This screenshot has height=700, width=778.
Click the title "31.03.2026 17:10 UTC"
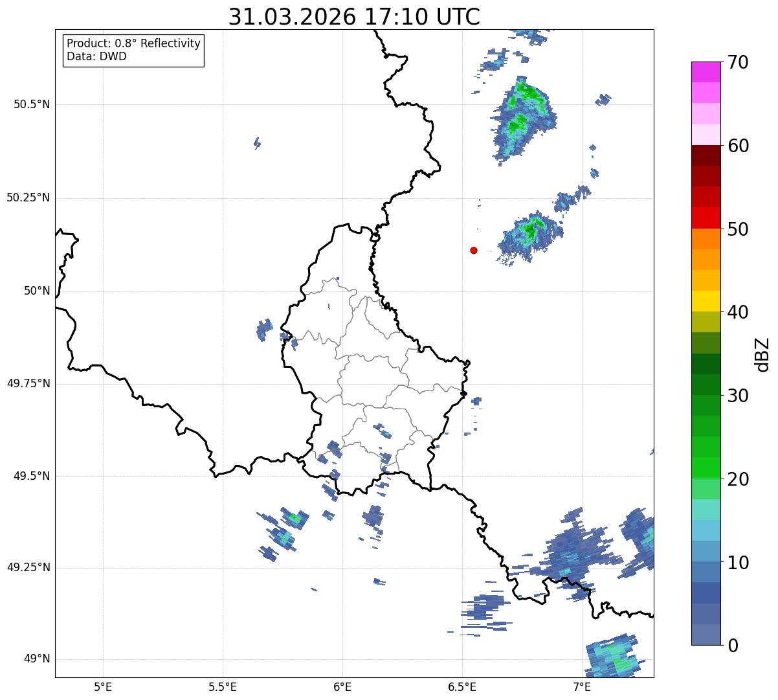tap(354, 17)
